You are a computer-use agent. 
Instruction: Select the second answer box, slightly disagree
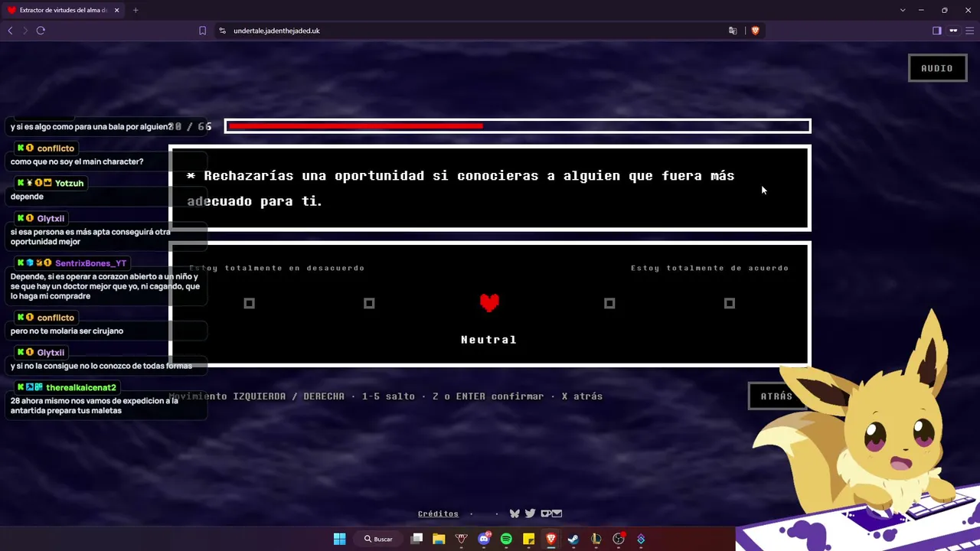coord(369,303)
